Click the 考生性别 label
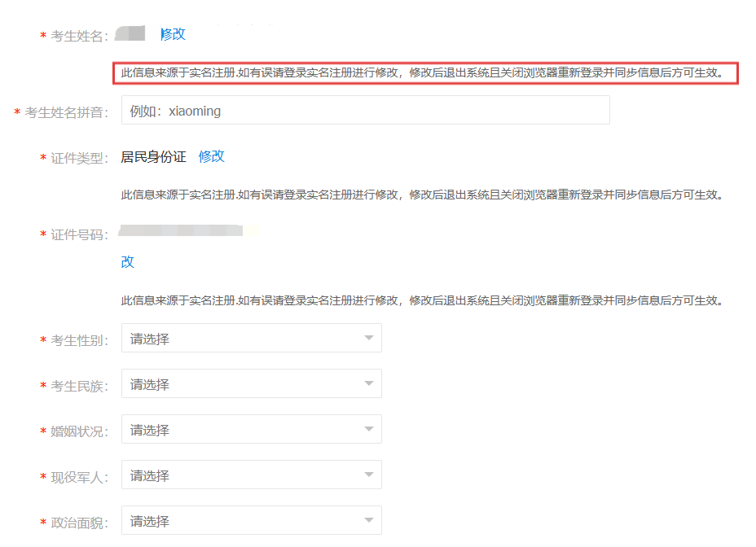 [80, 340]
